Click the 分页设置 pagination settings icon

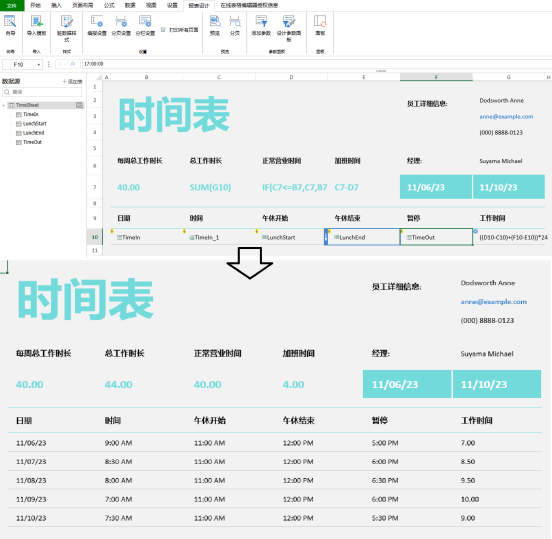tap(121, 22)
